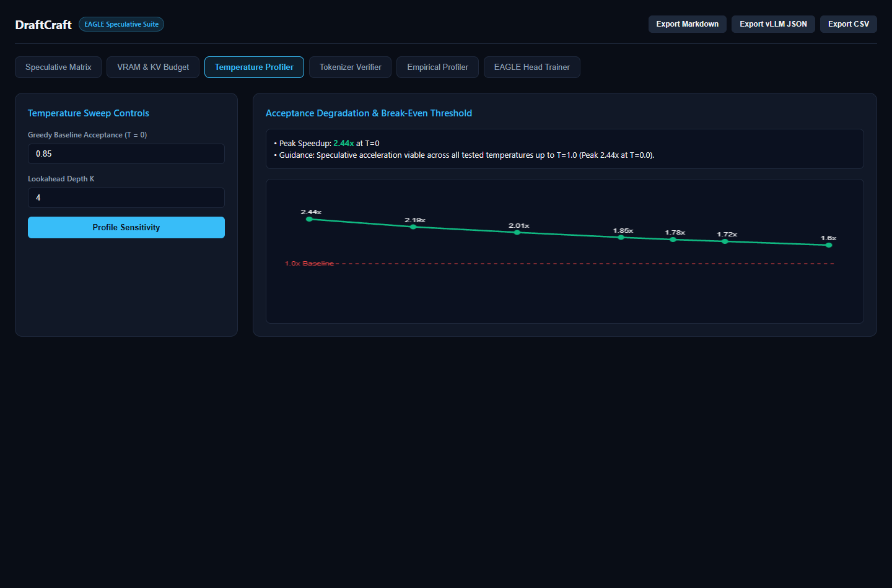Screen dimensions: 892x588
Task: Switch to VRAM & KV Budget tab
Action: click(x=153, y=67)
